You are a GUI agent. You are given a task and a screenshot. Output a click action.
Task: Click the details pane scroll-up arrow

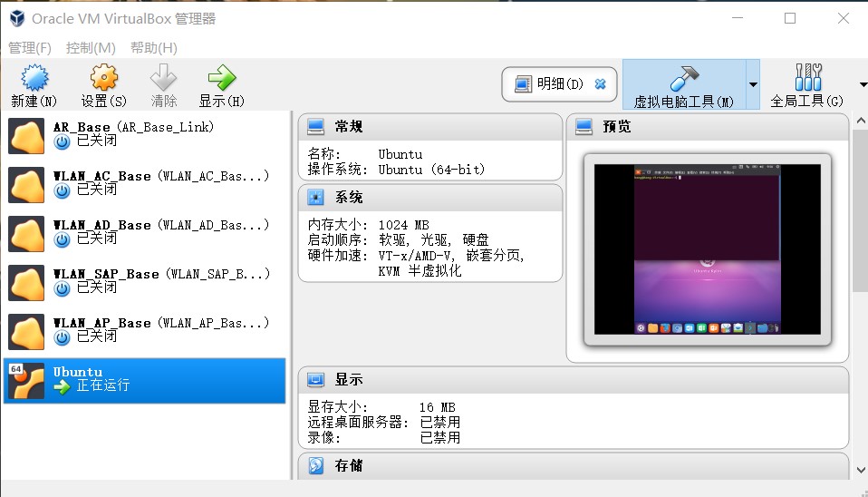click(x=861, y=121)
